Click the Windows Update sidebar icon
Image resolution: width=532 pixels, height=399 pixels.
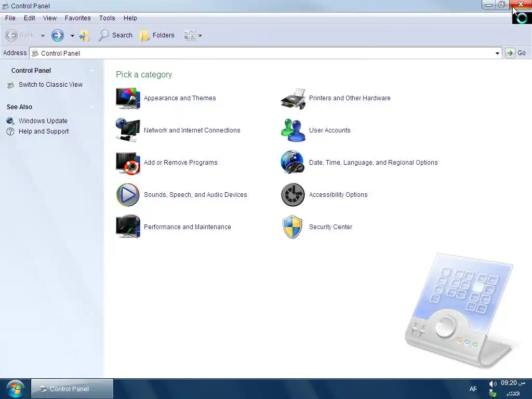tap(10, 121)
